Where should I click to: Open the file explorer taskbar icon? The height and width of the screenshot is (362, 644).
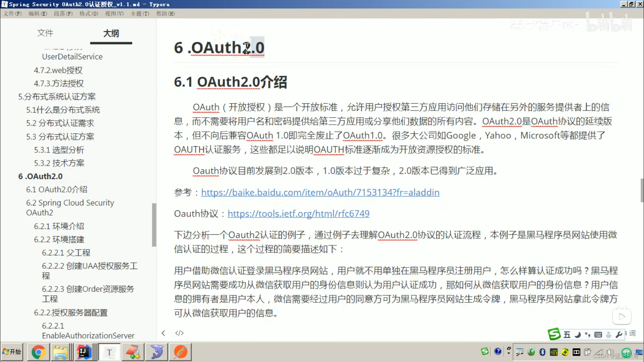tap(61, 352)
